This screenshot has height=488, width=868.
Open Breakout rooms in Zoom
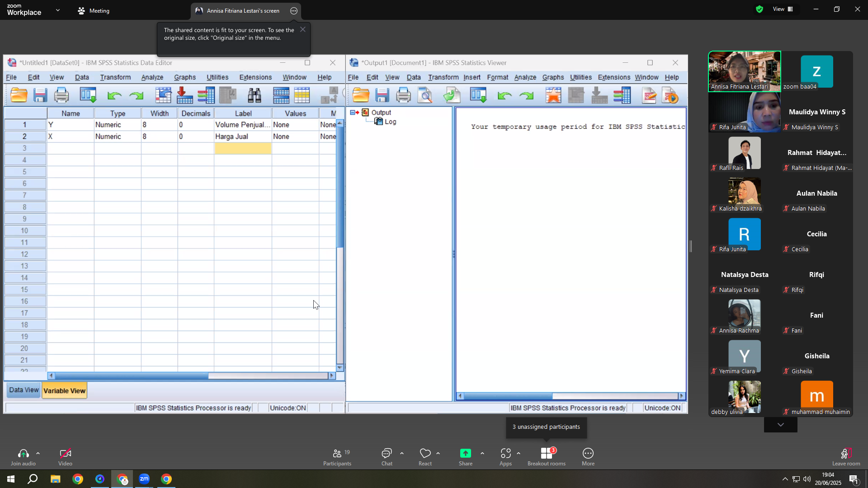pos(547,457)
